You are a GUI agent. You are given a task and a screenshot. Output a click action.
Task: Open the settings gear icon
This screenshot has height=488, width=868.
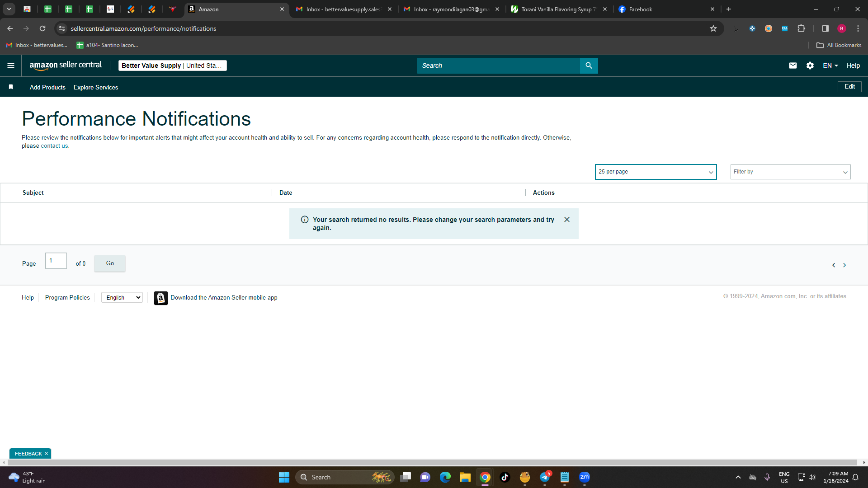pyautogui.click(x=810, y=66)
